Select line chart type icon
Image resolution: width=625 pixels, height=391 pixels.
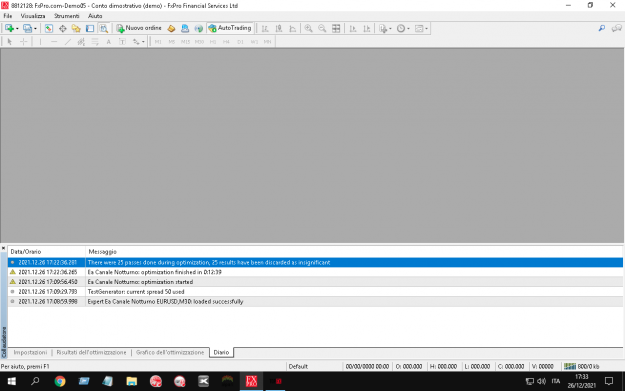pos(293,28)
